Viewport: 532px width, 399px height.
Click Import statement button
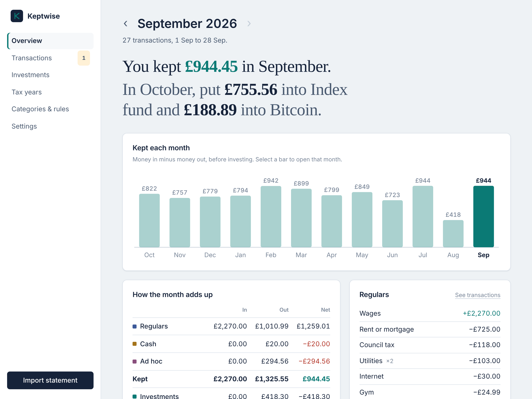[50, 380]
